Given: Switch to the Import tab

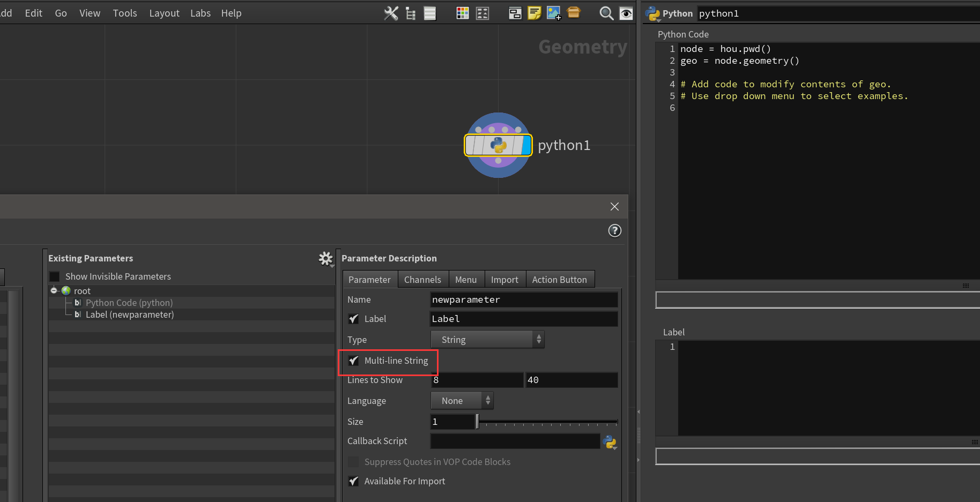Looking at the screenshot, I should 505,280.
